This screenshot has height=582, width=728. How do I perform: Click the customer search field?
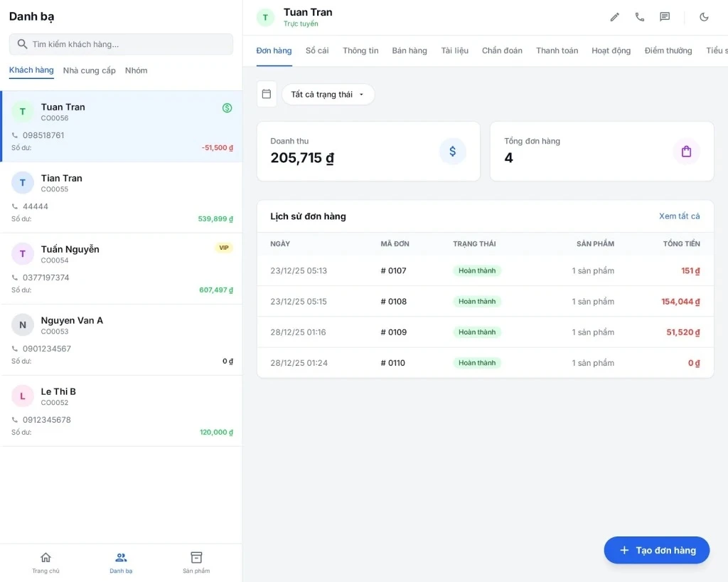121,44
